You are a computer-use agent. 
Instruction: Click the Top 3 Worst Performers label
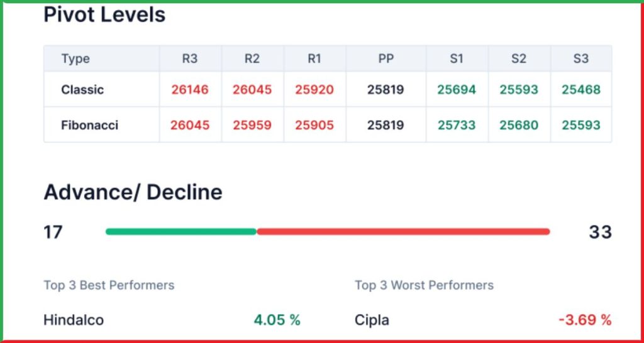tap(424, 285)
